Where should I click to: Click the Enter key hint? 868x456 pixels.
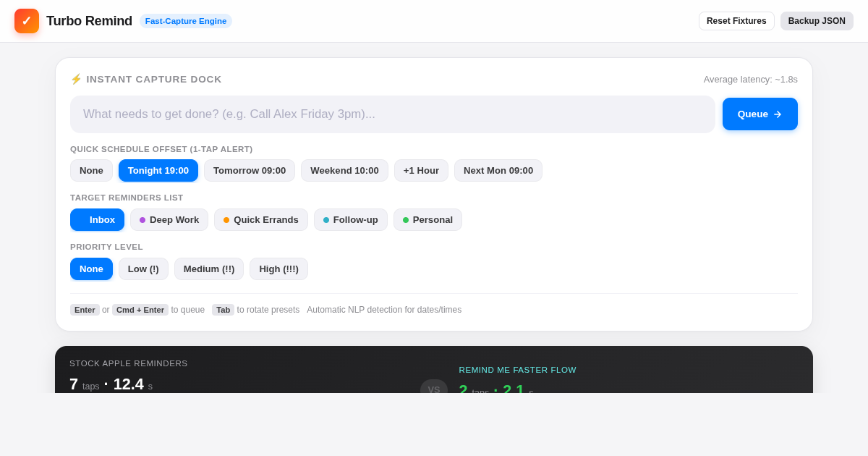(85, 310)
